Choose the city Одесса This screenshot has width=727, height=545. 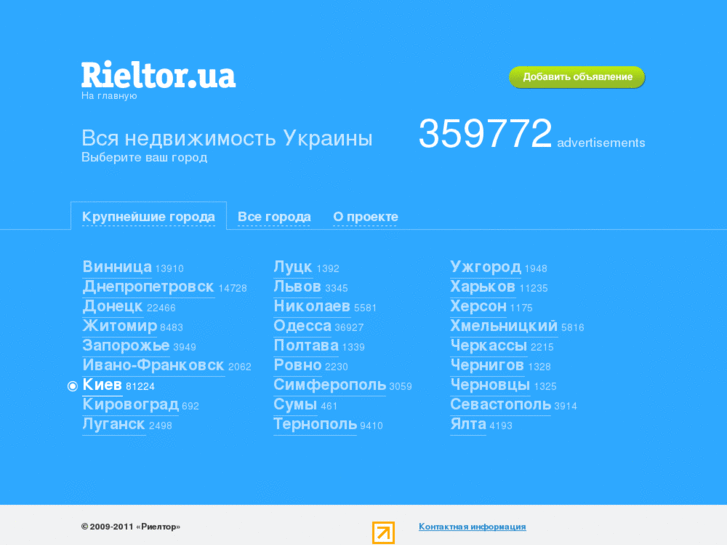pyautogui.click(x=302, y=326)
